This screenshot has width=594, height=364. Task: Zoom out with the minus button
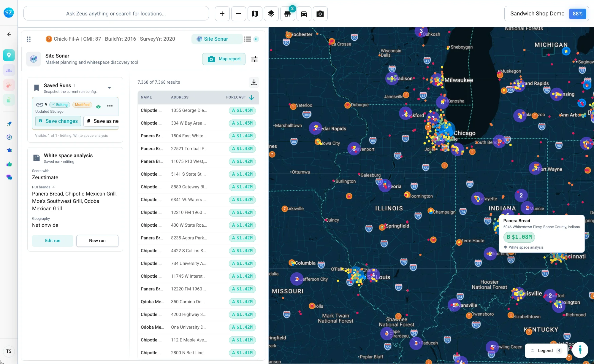(238, 14)
